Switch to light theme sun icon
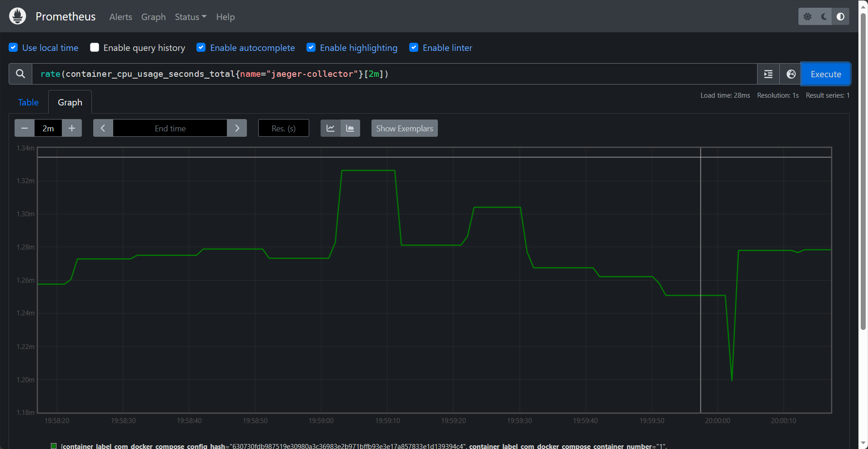868x449 pixels. (808, 16)
